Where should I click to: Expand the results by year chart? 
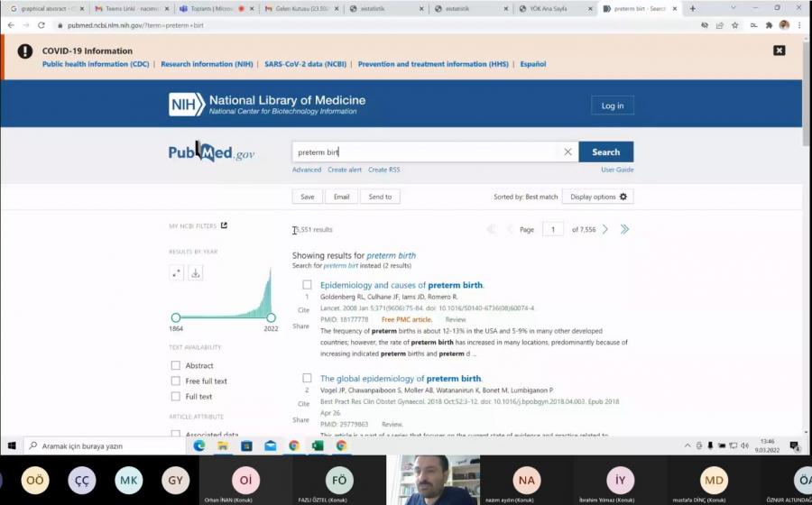point(177,273)
